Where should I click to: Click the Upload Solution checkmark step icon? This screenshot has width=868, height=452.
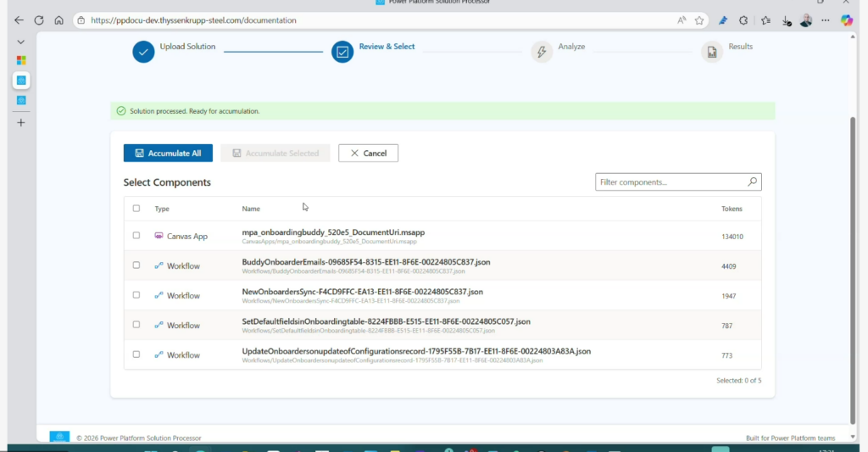click(143, 53)
